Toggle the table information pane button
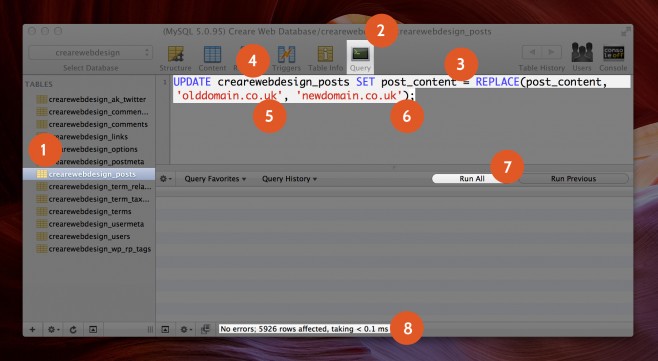 click(x=93, y=330)
